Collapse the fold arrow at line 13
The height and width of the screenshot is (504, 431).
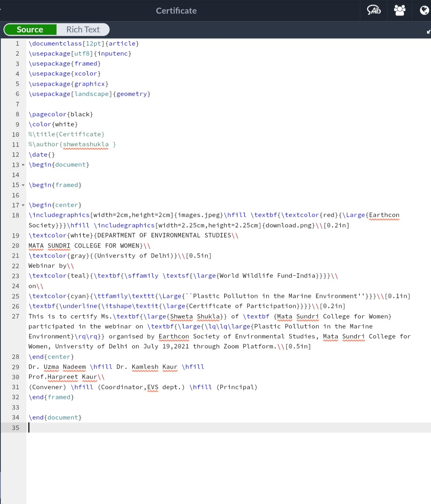tap(23, 165)
